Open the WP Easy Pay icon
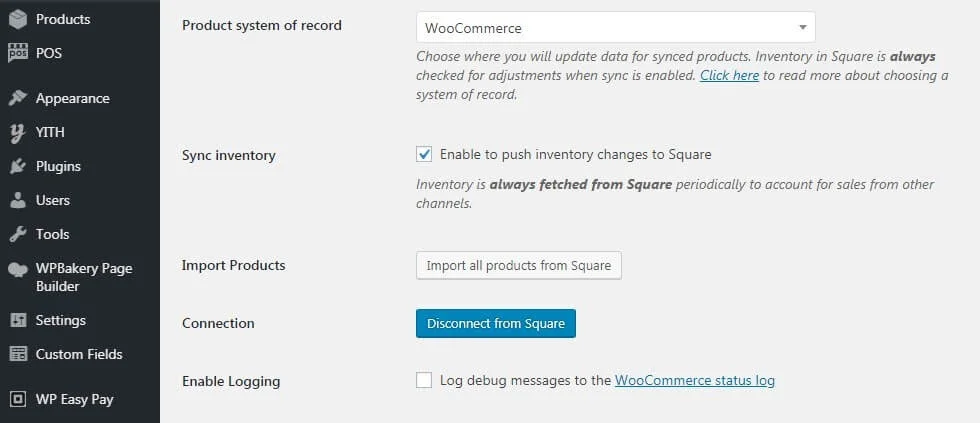This screenshot has height=423, width=980. pos(18,399)
